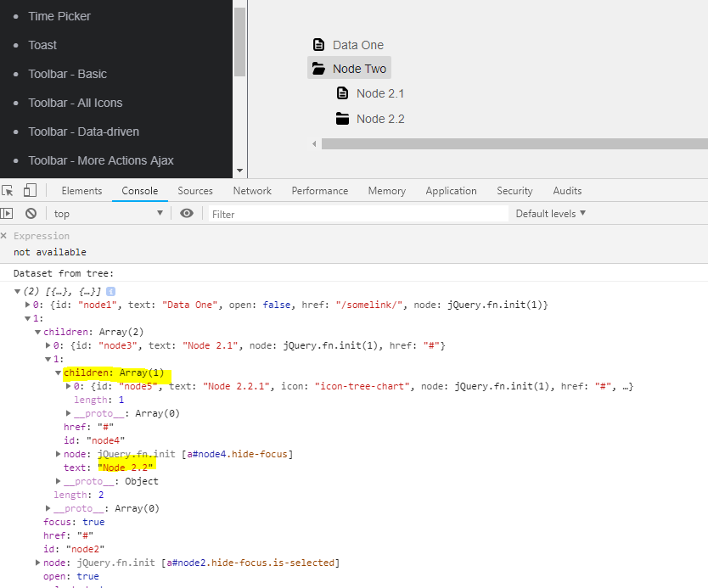Screen dimensions: 708x588
Task: Click the focus: true property
Action: click(x=74, y=522)
